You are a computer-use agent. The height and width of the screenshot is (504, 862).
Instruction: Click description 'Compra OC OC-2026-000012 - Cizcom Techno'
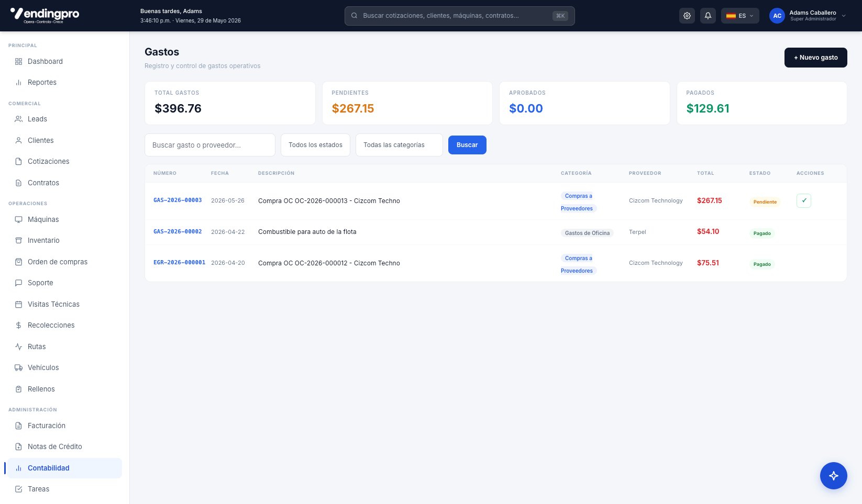pyautogui.click(x=329, y=263)
